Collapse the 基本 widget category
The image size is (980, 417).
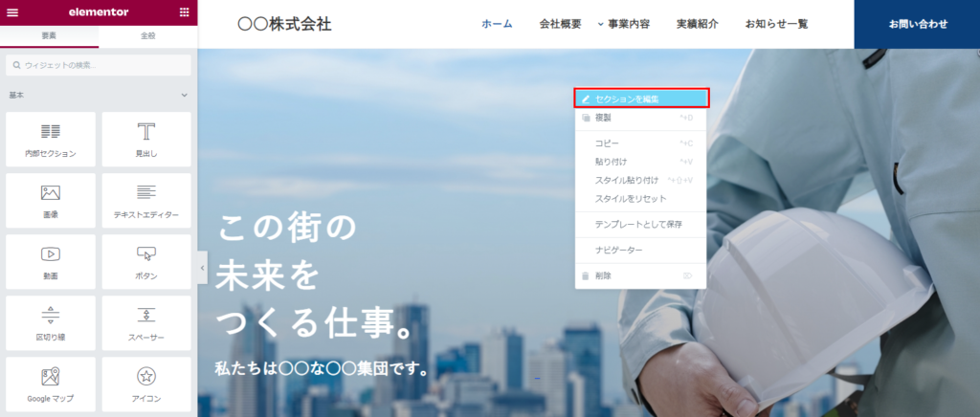pyautogui.click(x=184, y=96)
